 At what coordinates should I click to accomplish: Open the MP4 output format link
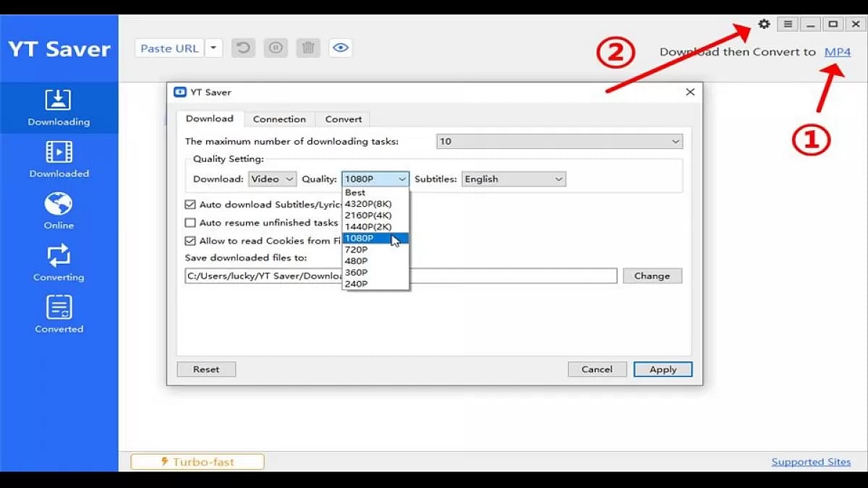pos(838,52)
